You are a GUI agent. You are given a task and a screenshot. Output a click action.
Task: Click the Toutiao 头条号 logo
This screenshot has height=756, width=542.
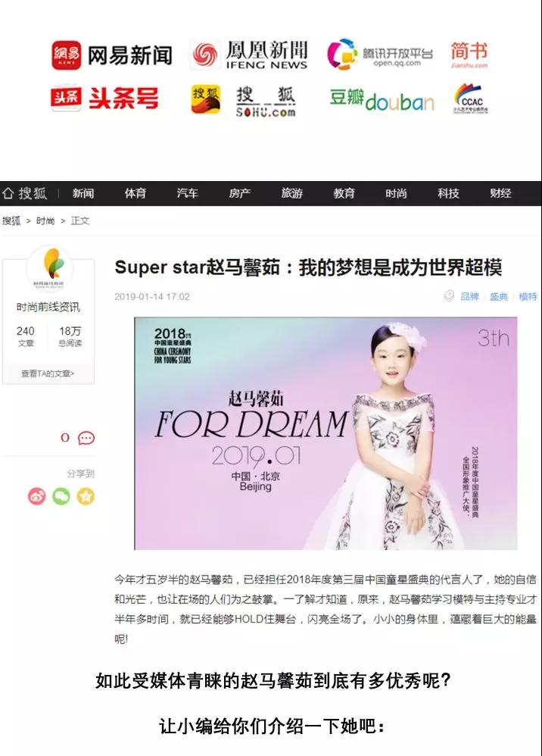(x=104, y=98)
